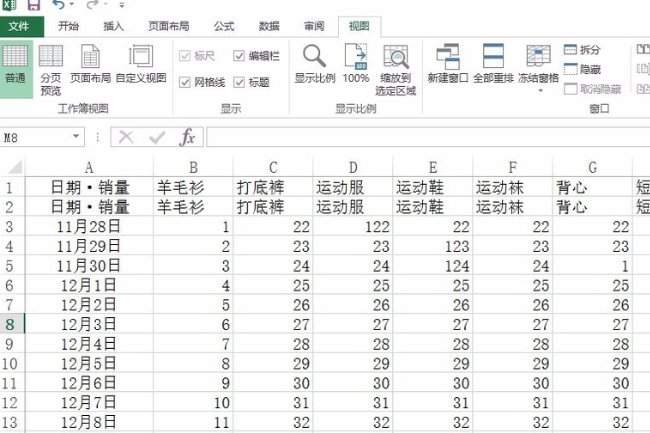Viewport: 650px width, 433px height.
Task: Click the 拆分 split button
Action: [x=583, y=50]
